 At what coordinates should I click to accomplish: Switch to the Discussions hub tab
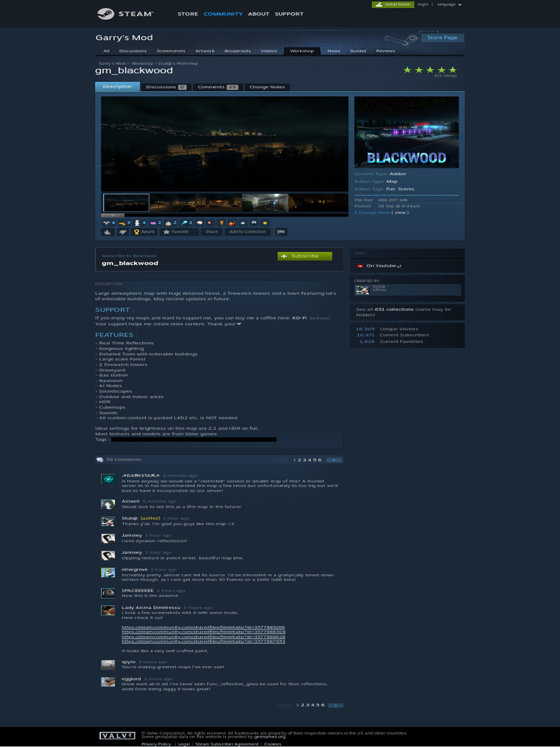click(x=133, y=51)
